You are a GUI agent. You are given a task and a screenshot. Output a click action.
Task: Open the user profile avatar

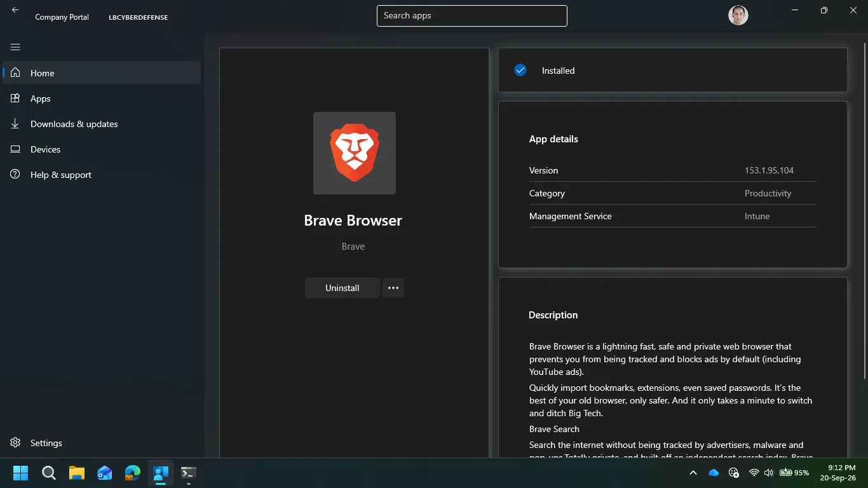tap(738, 15)
